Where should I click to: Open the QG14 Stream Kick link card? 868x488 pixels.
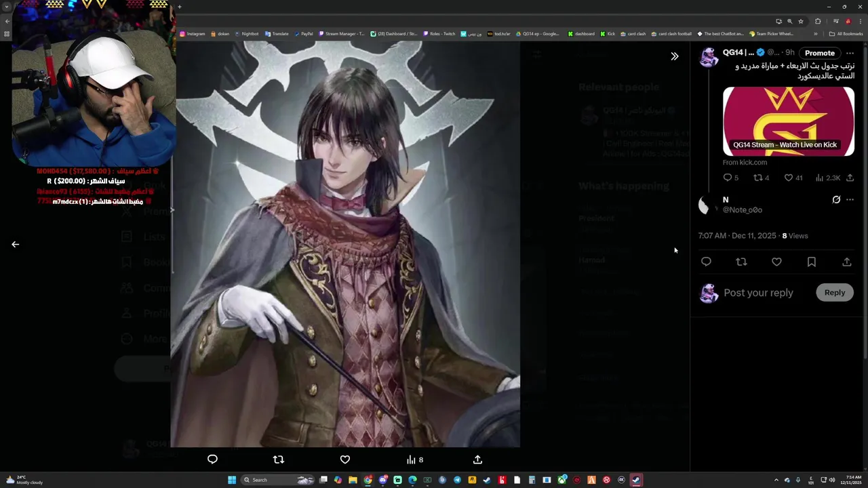click(x=789, y=121)
